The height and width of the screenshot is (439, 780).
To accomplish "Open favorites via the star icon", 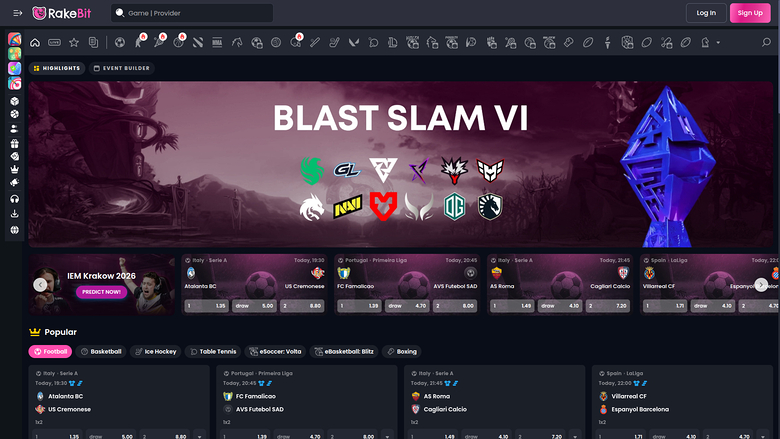I will click(x=73, y=43).
